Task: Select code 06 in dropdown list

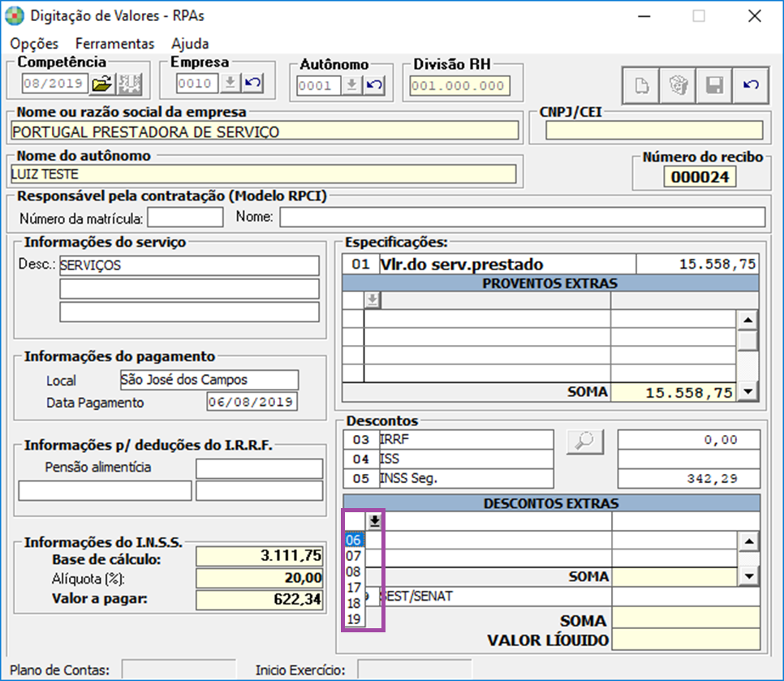Action: [x=354, y=540]
